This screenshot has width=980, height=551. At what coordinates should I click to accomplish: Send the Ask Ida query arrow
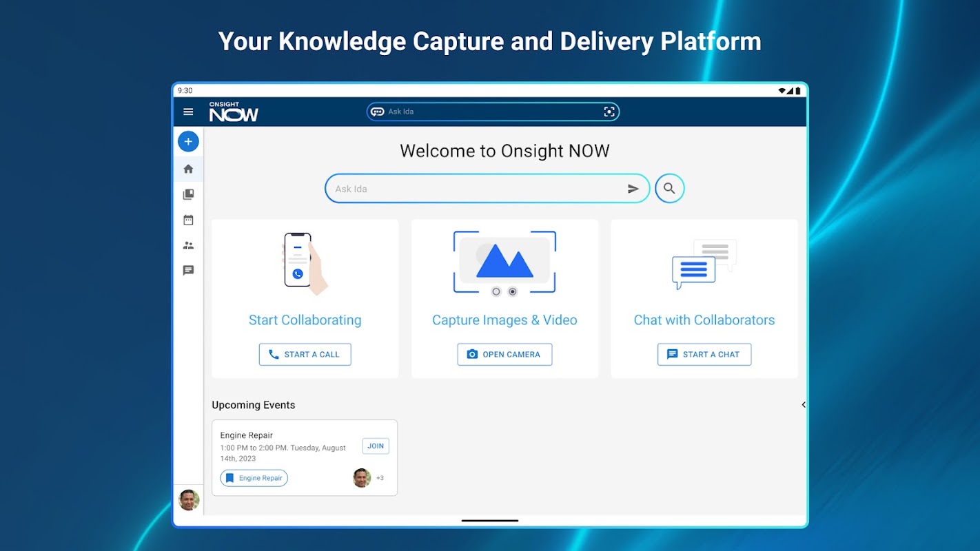(x=633, y=189)
